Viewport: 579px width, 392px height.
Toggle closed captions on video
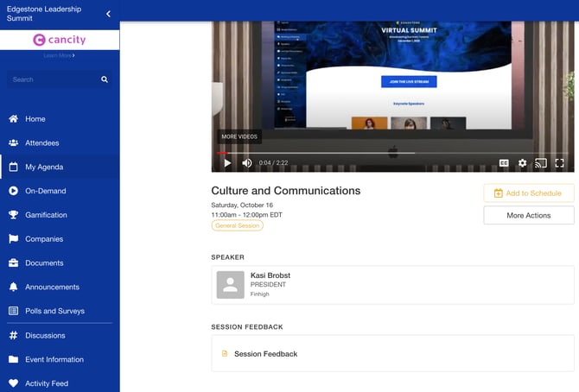pyautogui.click(x=504, y=162)
